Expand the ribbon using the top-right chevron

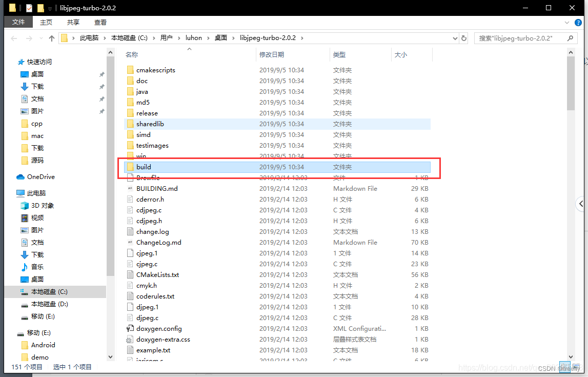click(567, 22)
